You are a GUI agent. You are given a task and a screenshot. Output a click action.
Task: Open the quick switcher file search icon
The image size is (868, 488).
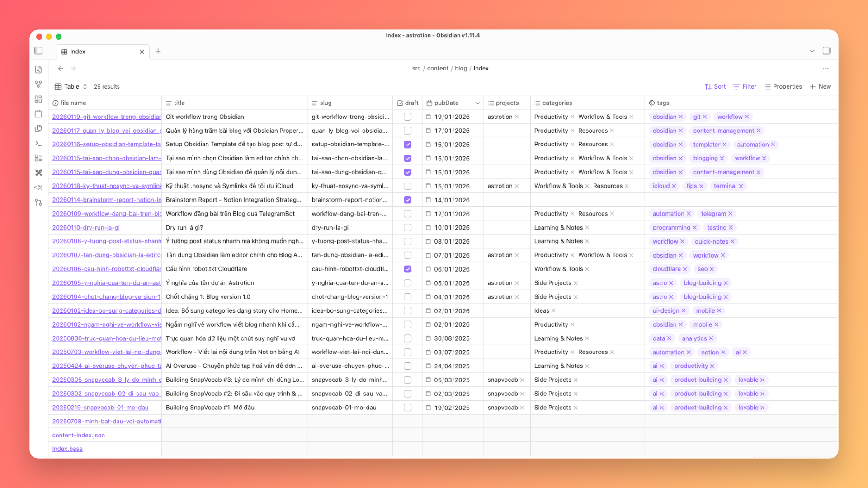tap(38, 70)
